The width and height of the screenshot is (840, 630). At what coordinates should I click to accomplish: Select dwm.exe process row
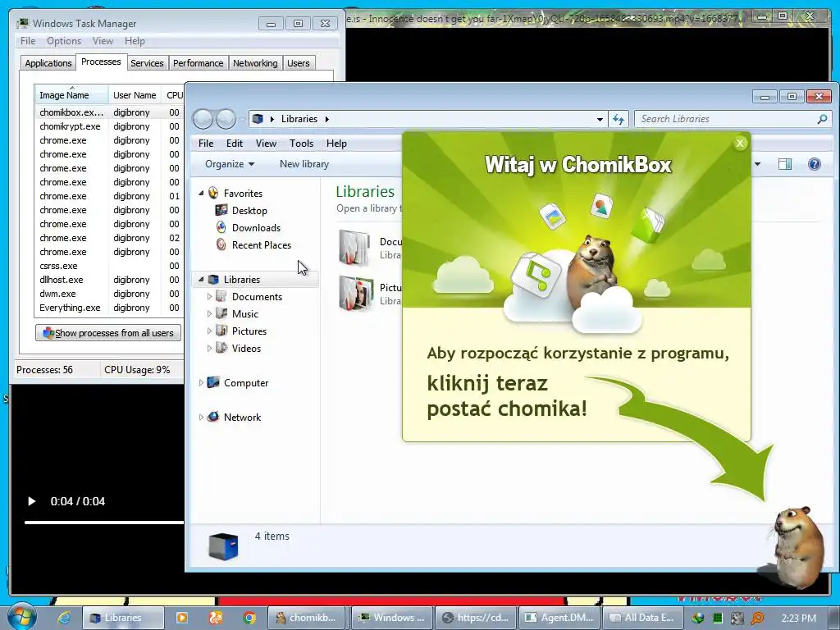[109, 294]
